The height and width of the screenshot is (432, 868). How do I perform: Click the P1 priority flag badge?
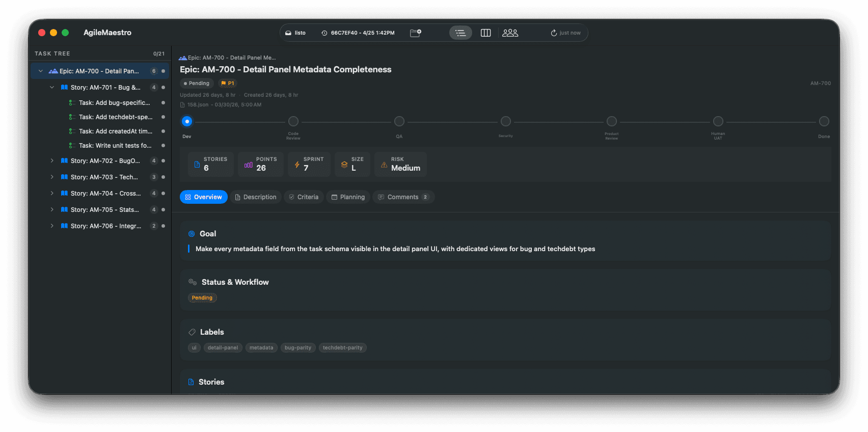coord(228,84)
